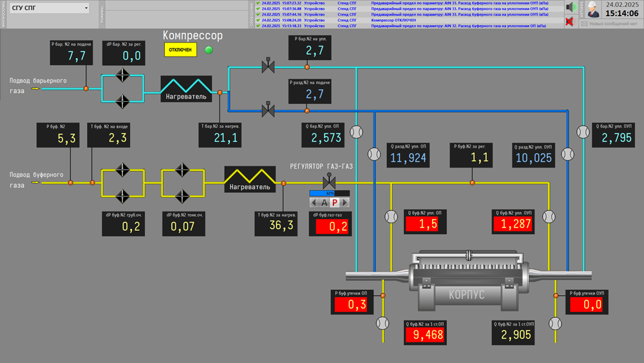644x363 pixels.
Task: Click the РЕГУЛЯТОР ГАЗ-ГАЗ valve symbol
Action: click(329, 181)
